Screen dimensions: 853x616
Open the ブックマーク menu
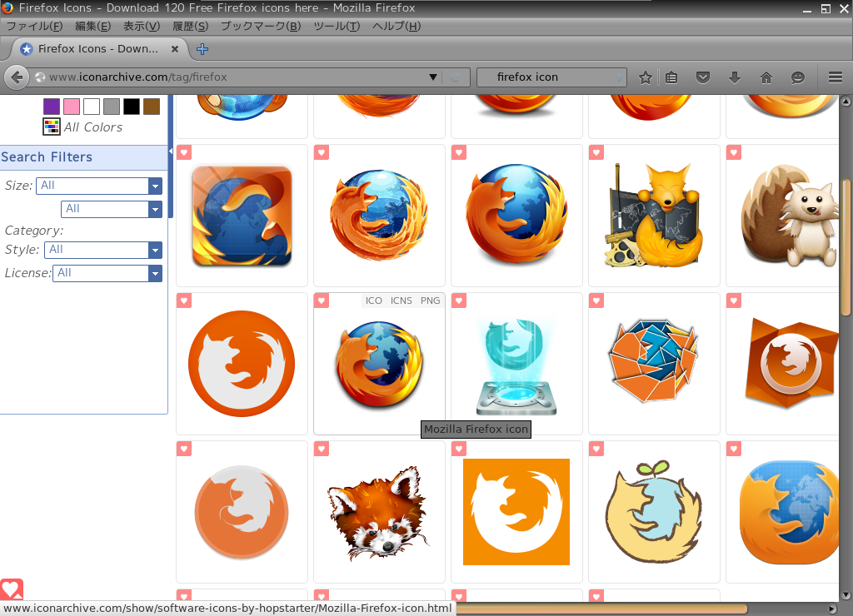click(x=261, y=26)
